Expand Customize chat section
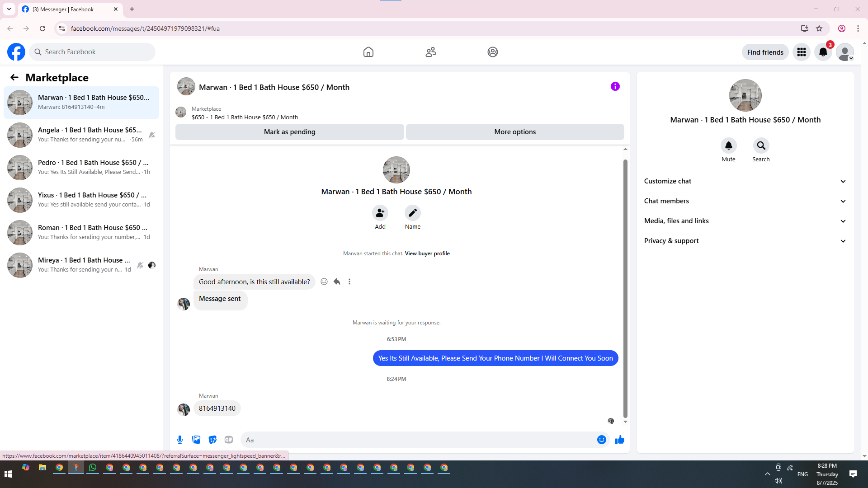 point(745,181)
